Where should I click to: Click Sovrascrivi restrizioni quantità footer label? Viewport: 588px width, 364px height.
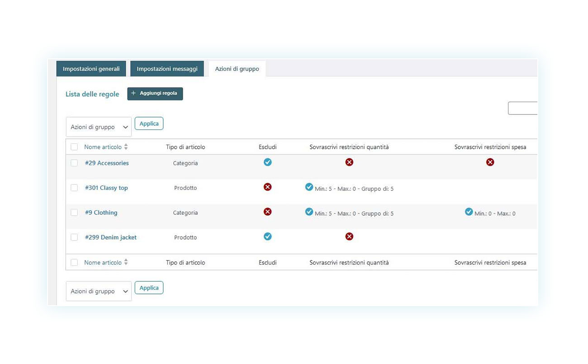point(349,262)
